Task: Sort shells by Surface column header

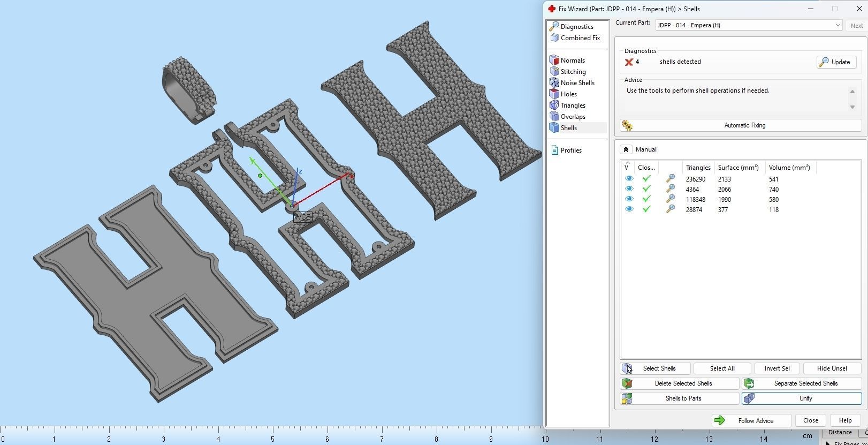Action: pyautogui.click(x=740, y=168)
